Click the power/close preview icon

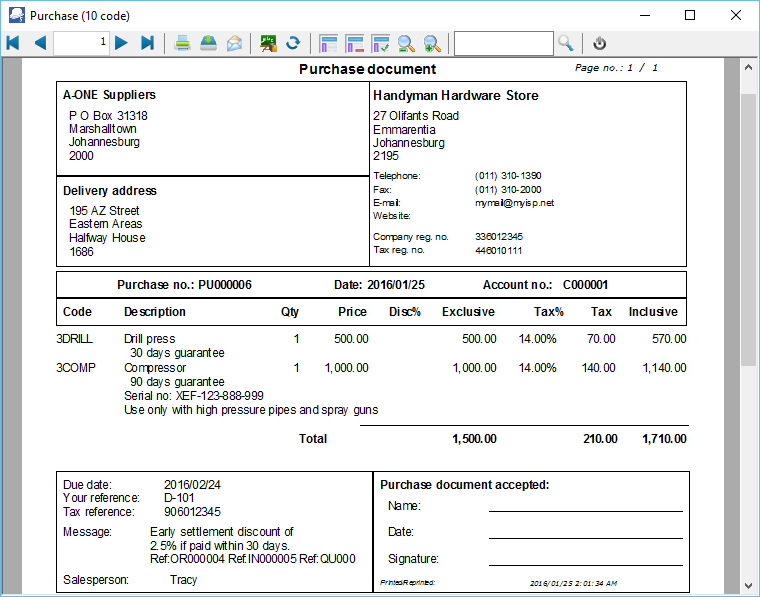pyautogui.click(x=600, y=43)
